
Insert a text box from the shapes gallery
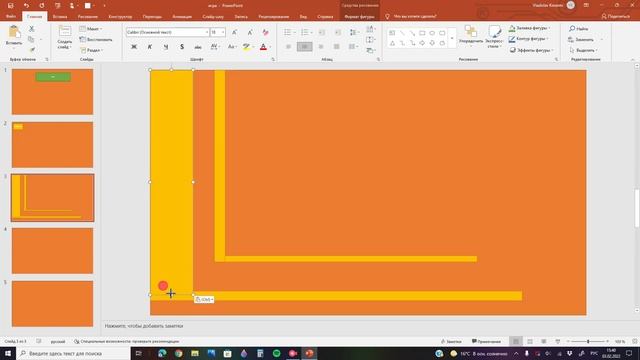pos(392,33)
